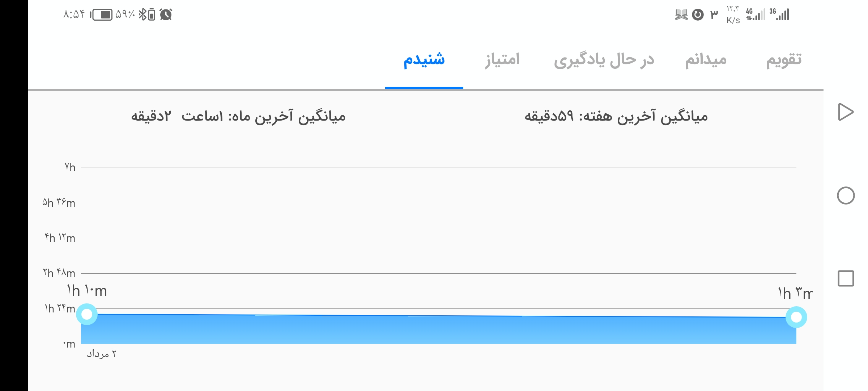Tap the Bluetooth status icon
Viewport: 868px width, 391px height.
(142, 14)
